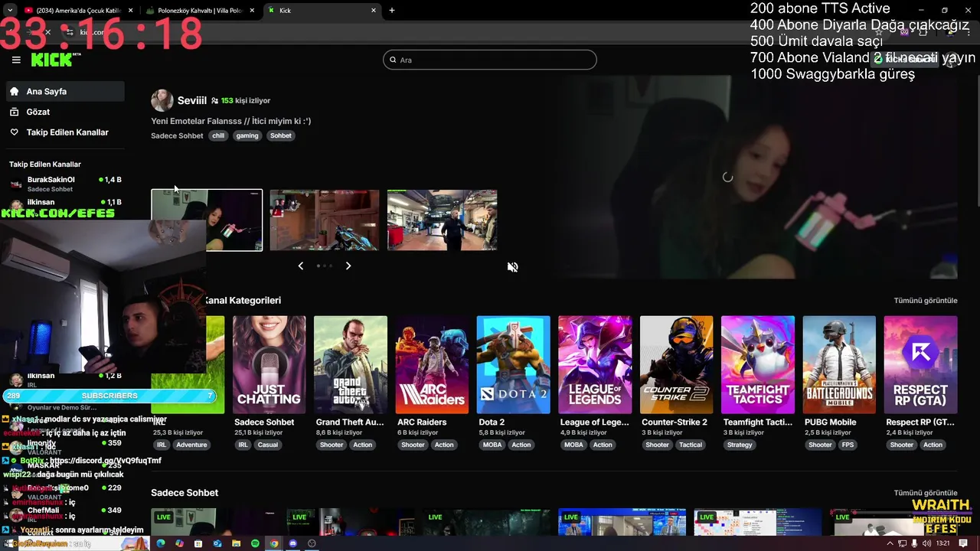Click the FPS tag under PUBG Mobile
This screenshot has width=980, height=551.
point(848,445)
